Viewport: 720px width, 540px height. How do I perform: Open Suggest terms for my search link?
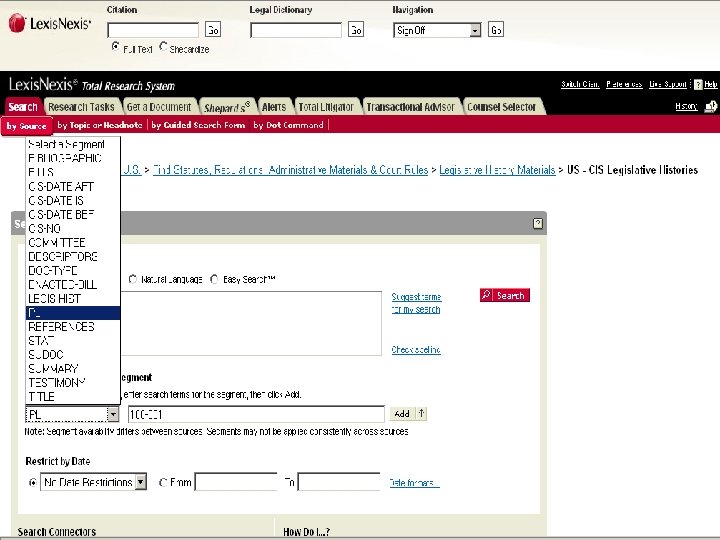(x=416, y=303)
